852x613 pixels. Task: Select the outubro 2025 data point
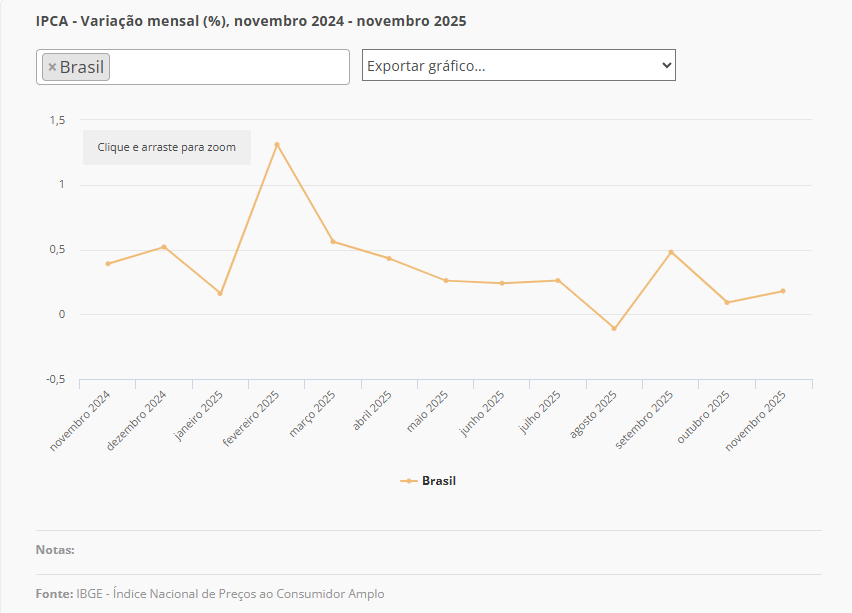[727, 302]
